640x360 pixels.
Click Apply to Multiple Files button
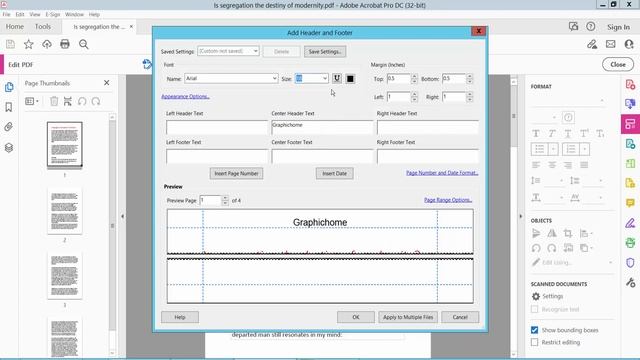408,317
